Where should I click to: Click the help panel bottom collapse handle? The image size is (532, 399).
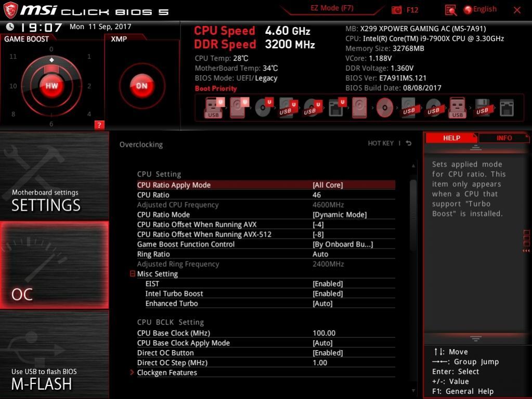pyautogui.click(x=475, y=339)
